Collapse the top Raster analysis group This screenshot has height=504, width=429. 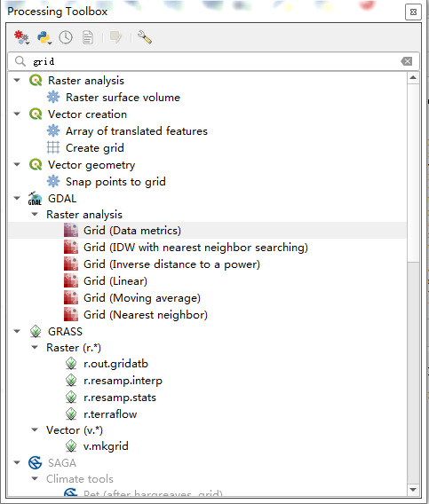(17, 80)
